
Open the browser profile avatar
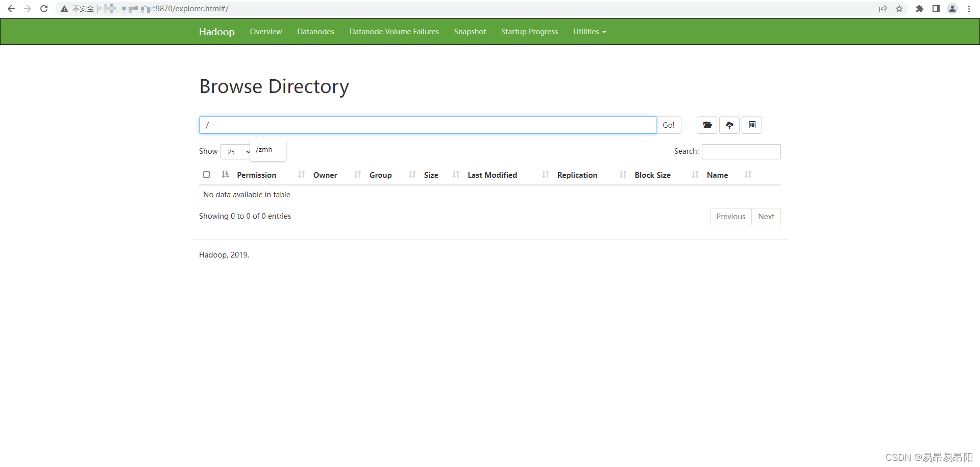pyautogui.click(x=952, y=9)
